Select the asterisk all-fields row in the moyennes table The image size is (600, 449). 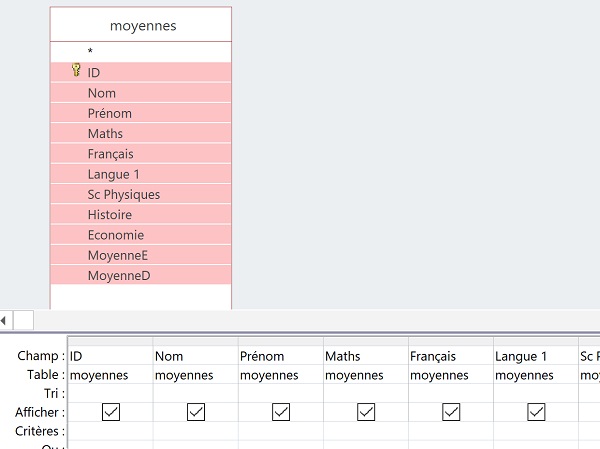141,52
